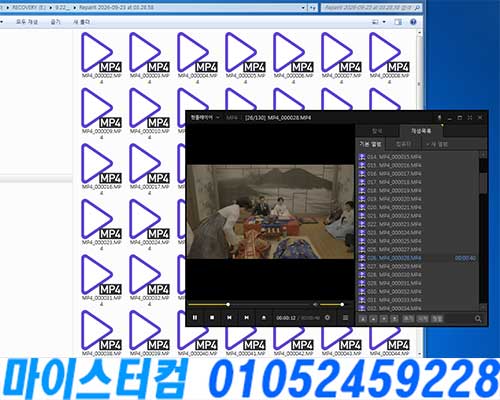Select MP4_000006.MP4 file icon in Explorer
Viewport: 500px width, 400px height.
(x=293, y=53)
